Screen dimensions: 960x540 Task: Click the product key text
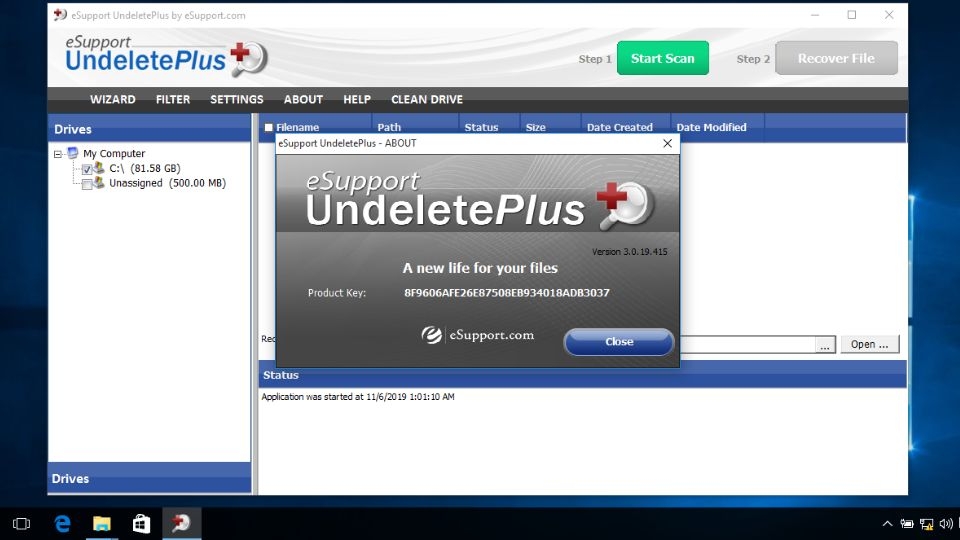pos(507,293)
